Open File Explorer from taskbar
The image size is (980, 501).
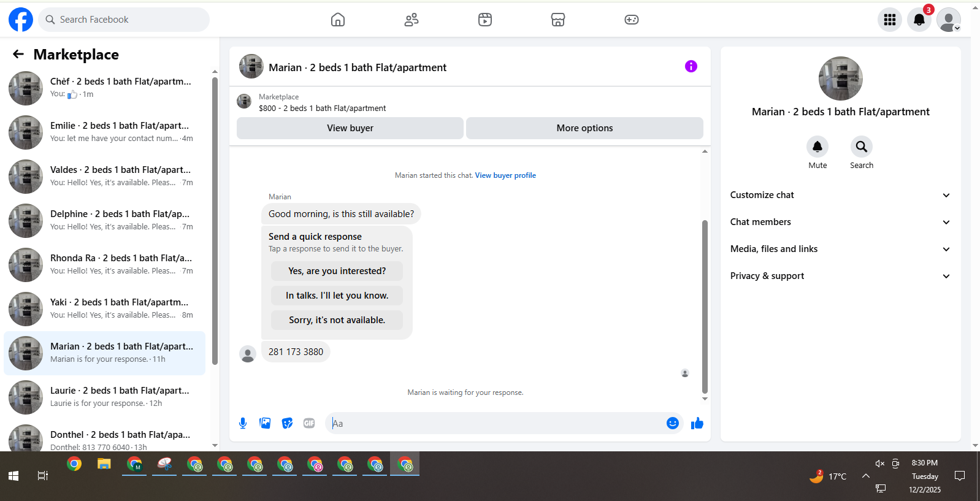(x=104, y=464)
